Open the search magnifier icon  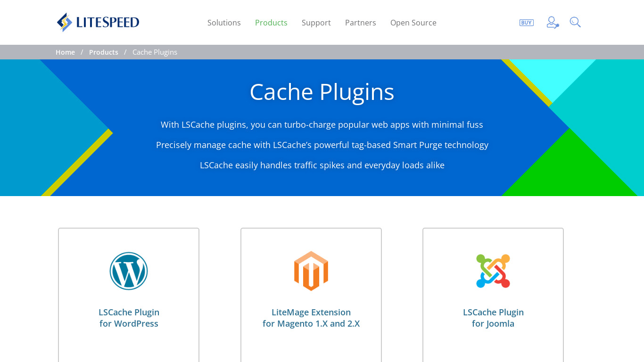pyautogui.click(x=575, y=22)
